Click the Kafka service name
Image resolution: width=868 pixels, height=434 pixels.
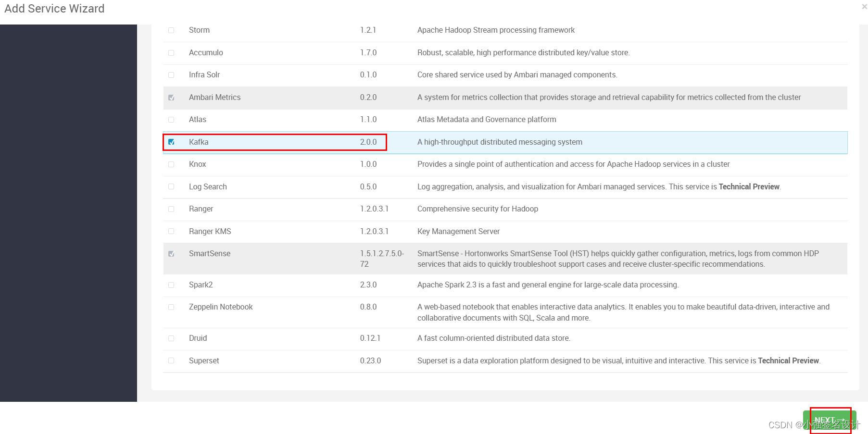pos(199,142)
